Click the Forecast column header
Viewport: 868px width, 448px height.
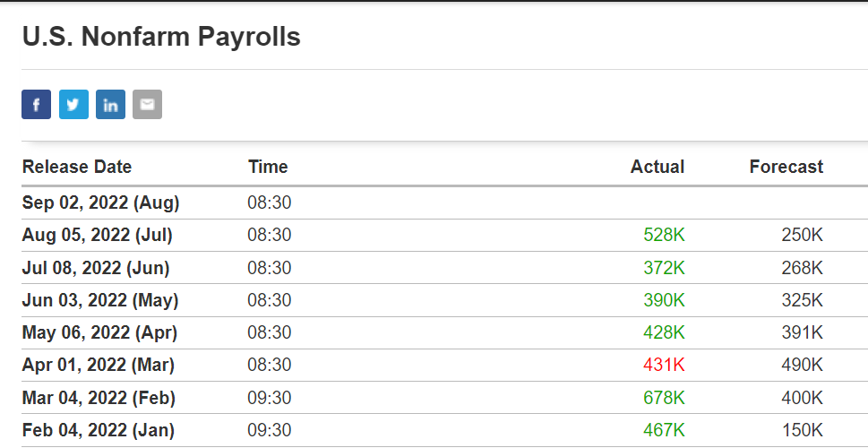click(786, 167)
